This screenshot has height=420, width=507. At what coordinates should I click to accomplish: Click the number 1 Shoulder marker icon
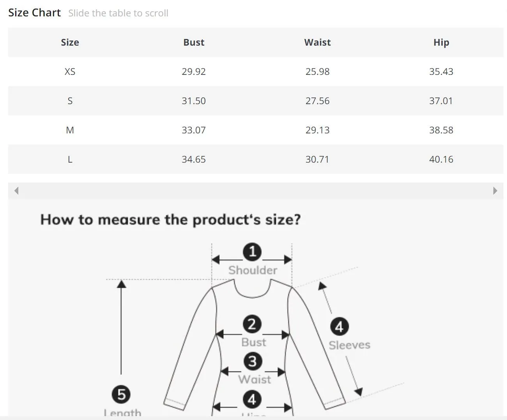point(252,252)
